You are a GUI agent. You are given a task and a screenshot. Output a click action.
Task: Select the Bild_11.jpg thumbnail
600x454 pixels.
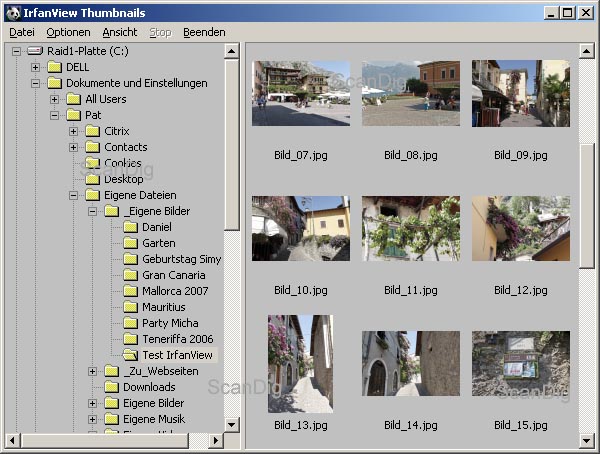[411, 229]
